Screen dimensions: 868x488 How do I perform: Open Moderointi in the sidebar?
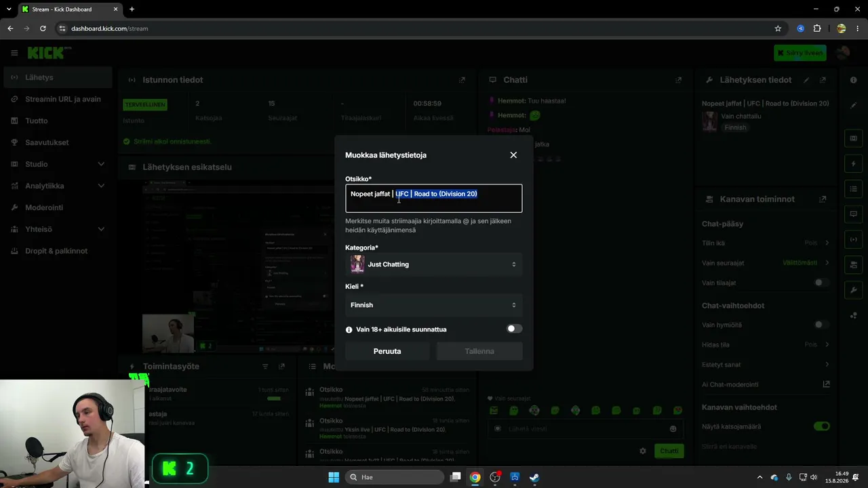[x=58, y=207]
